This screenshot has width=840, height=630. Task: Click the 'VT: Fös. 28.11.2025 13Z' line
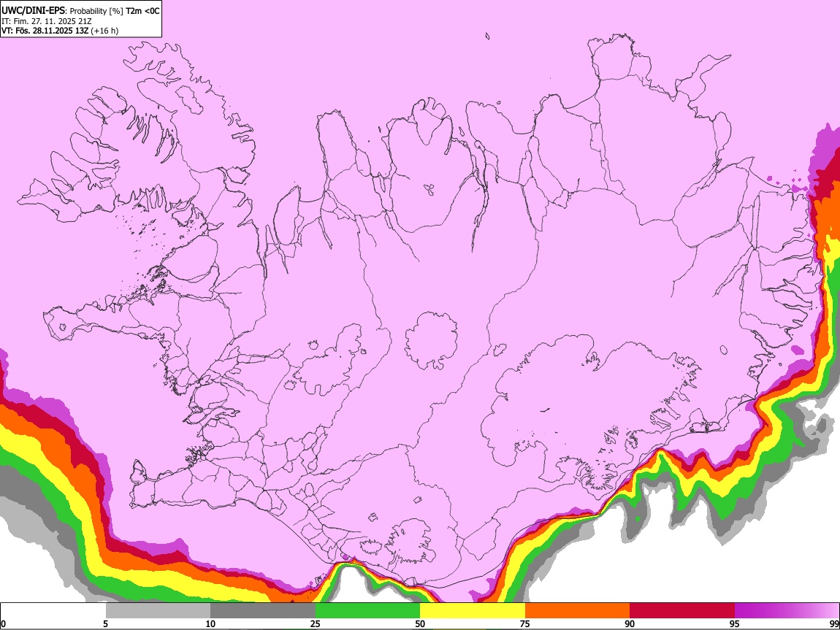tap(45, 31)
